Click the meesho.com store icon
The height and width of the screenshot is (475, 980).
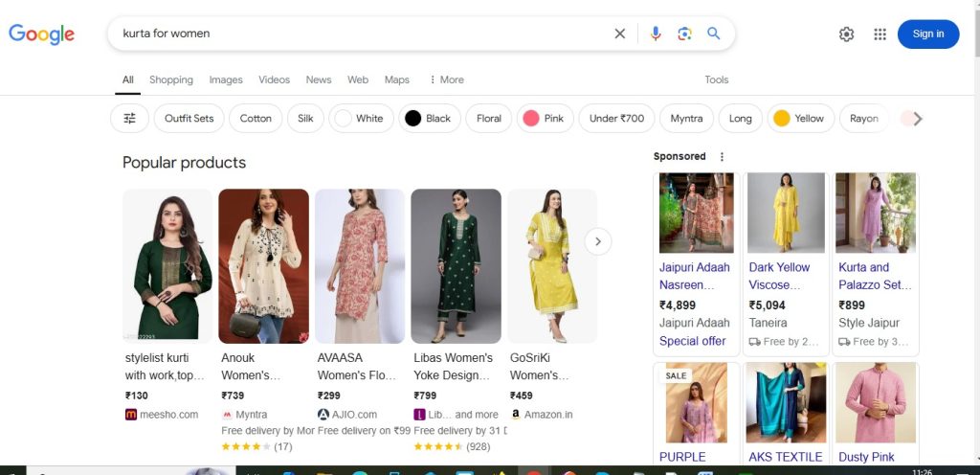coord(130,415)
